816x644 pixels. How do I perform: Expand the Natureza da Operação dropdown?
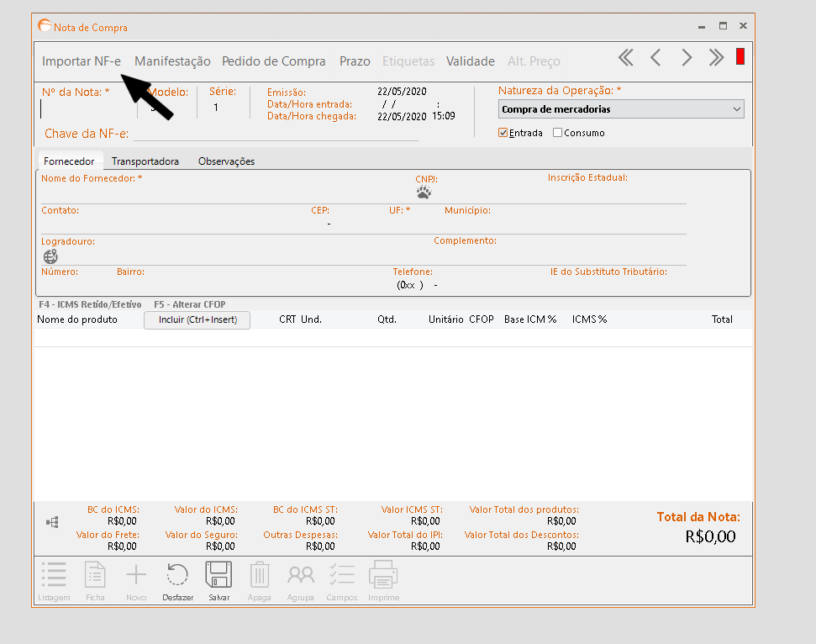(x=736, y=109)
